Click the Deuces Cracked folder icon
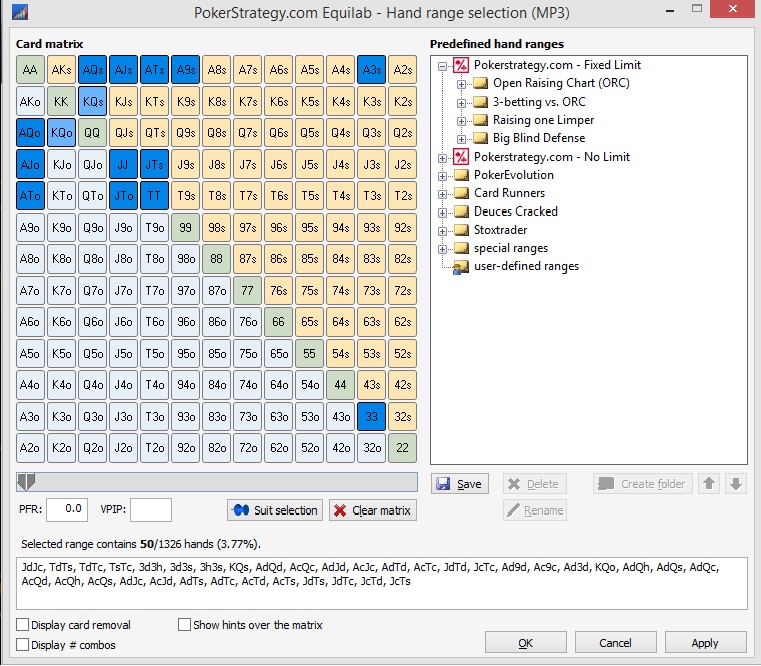 tap(461, 212)
